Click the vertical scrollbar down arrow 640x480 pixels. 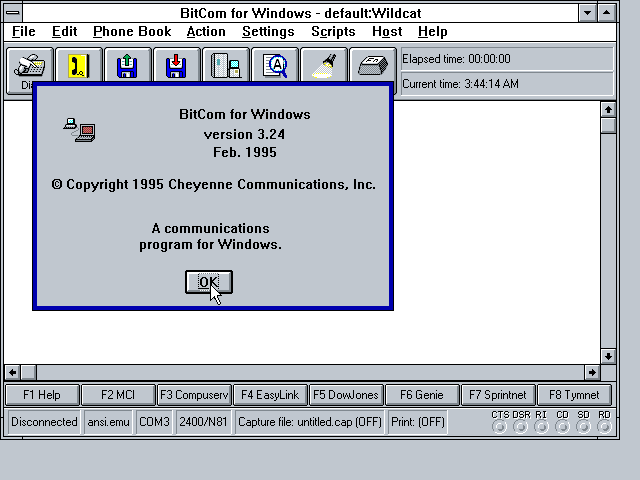[608, 356]
